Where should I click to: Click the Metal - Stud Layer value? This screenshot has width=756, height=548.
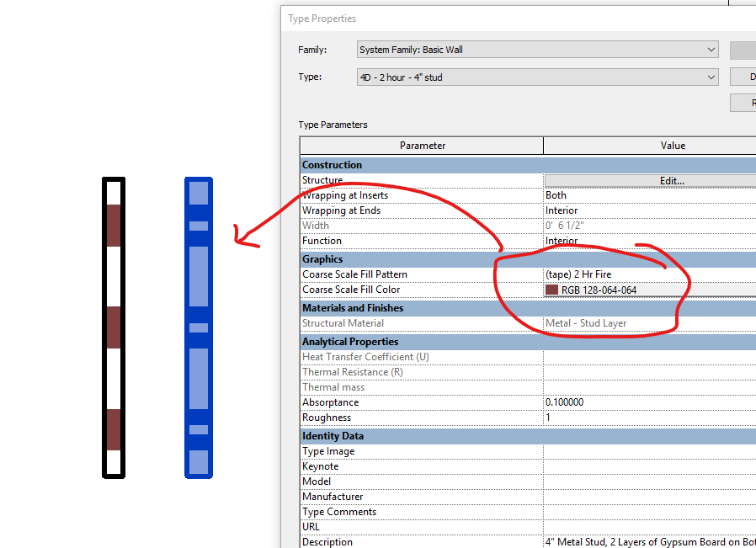(x=586, y=323)
